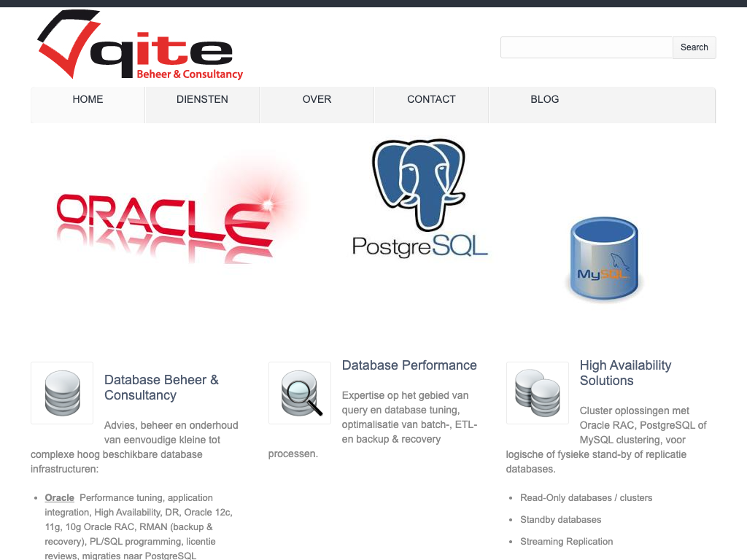Open the HOME menu item

(88, 100)
